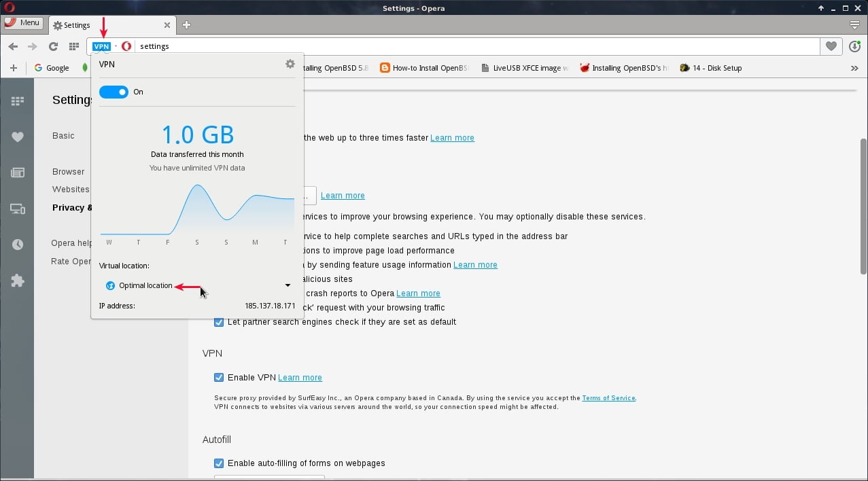Image resolution: width=868 pixels, height=481 pixels.
Task: Open the Opera help link
Action: click(71, 243)
